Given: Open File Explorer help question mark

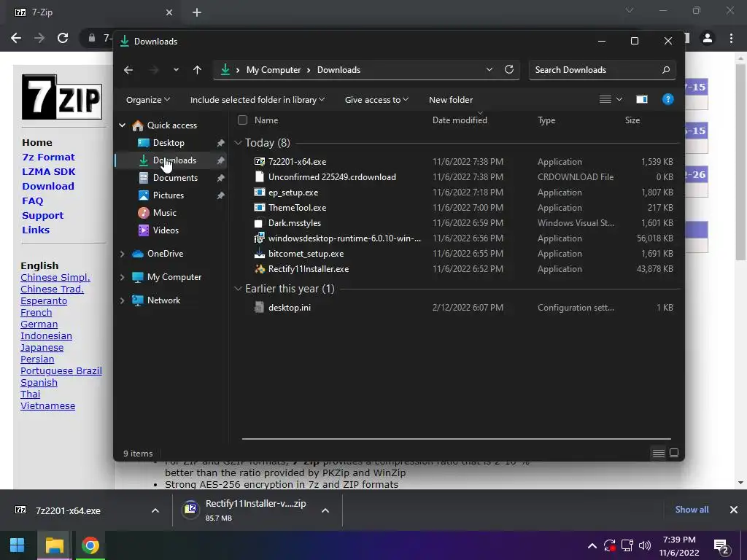Looking at the screenshot, I should (668, 99).
